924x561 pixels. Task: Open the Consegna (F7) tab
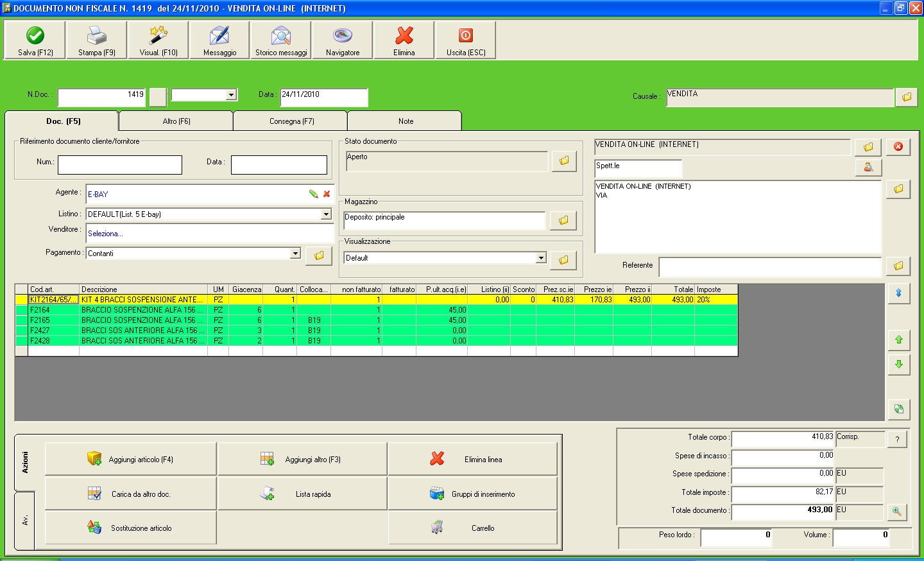pos(291,121)
